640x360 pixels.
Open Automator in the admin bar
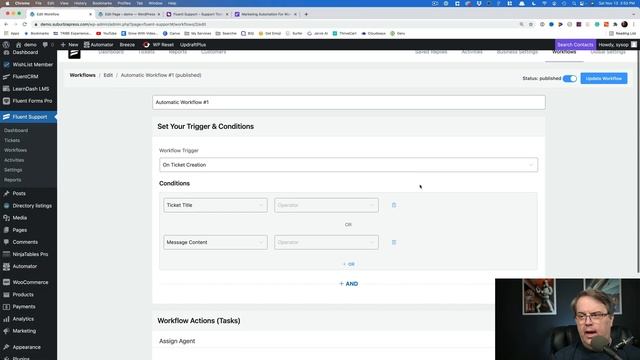point(98,44)
